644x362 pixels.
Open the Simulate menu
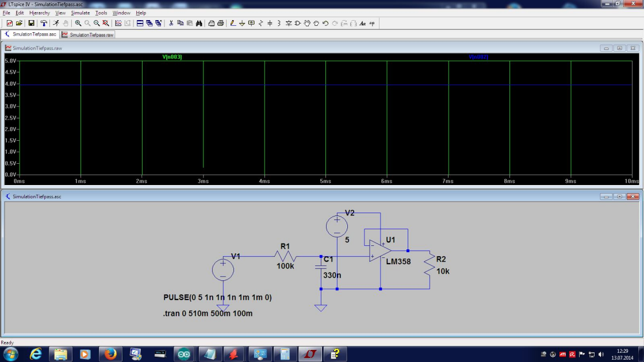[80, 13]
